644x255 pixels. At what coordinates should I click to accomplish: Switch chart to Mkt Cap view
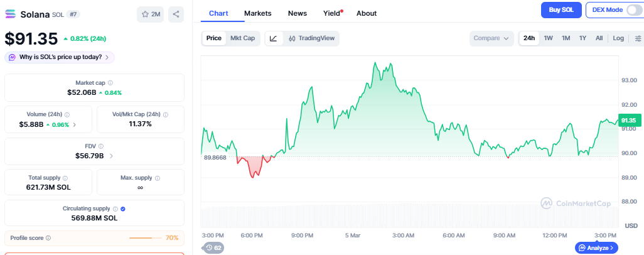click(x=242, y=38)
